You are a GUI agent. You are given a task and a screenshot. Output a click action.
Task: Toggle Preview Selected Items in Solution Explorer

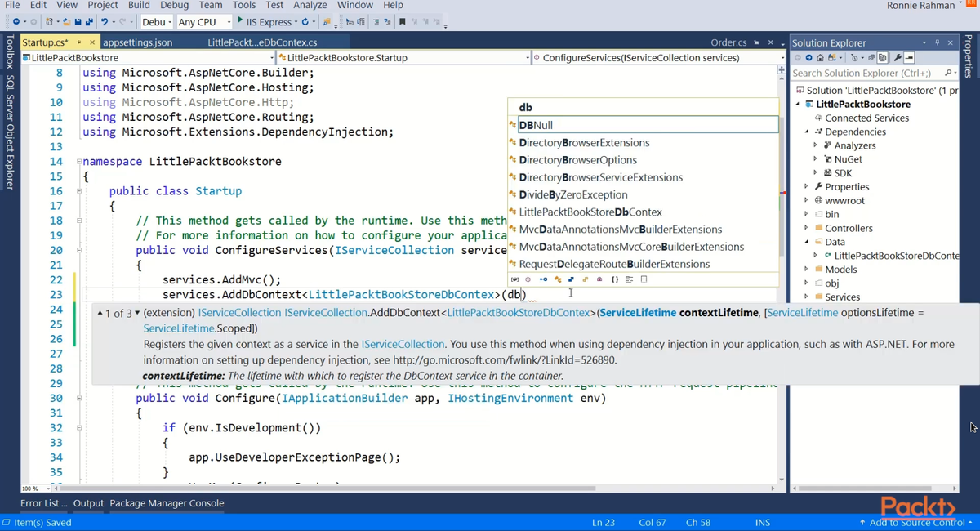click(x=909, y=57)
